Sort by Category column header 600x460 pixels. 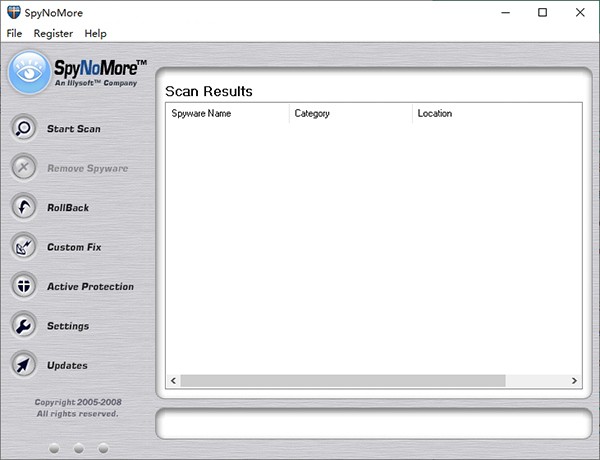351,113
